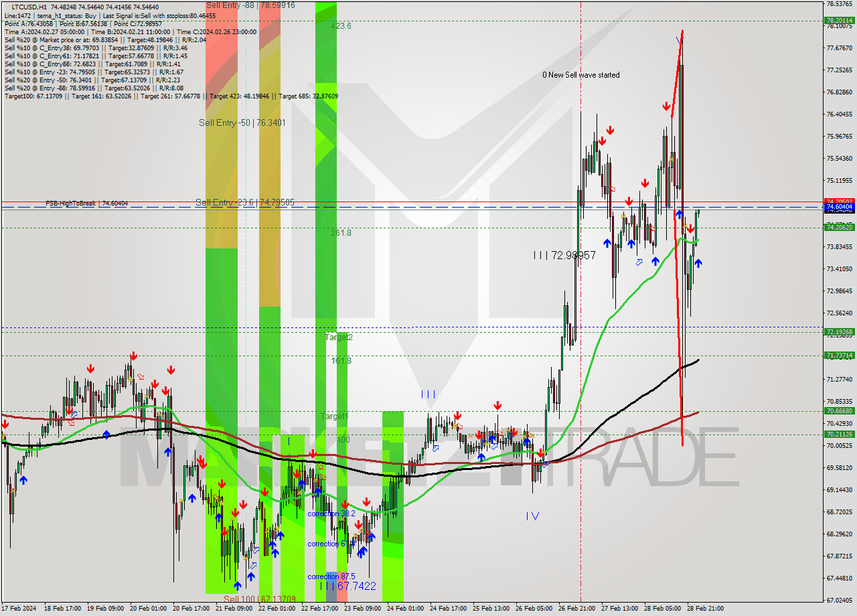Click the blue 74.60404 price tag
The height and width of the screenshot is (616, 857).
[x=839, y=208]
